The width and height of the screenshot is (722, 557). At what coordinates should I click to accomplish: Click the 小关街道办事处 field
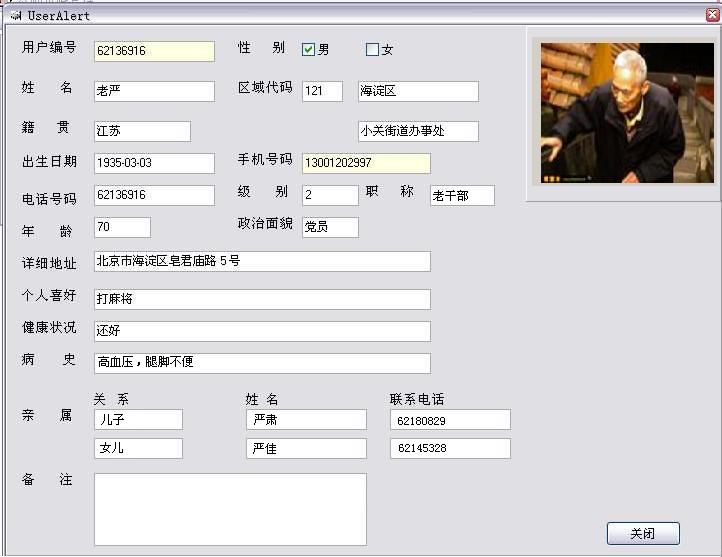click(x=418, y=131)
